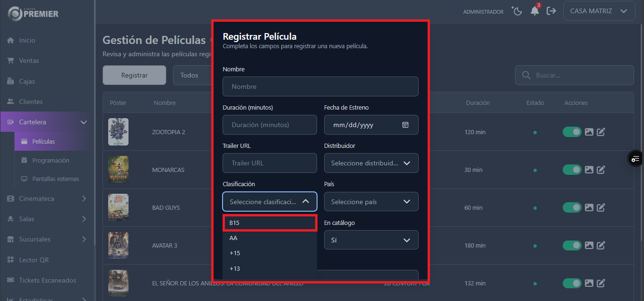Click edit icon for MONARCAS row

coord(601,170)
